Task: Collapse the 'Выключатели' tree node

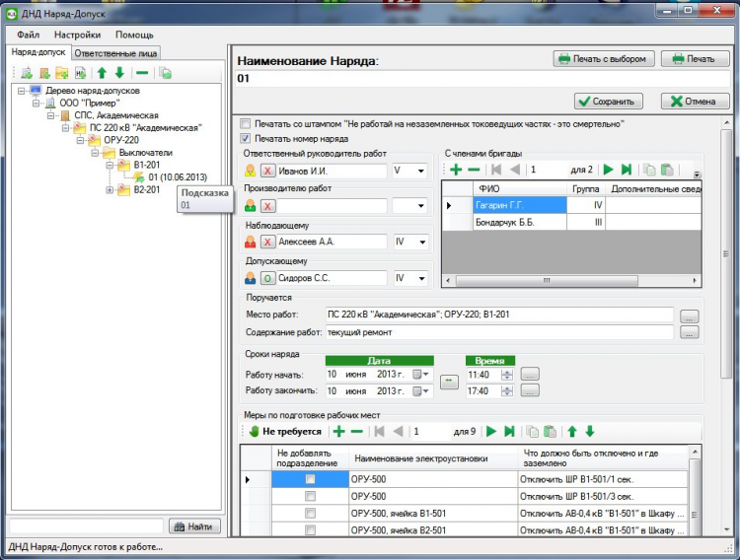Action: 95,153
